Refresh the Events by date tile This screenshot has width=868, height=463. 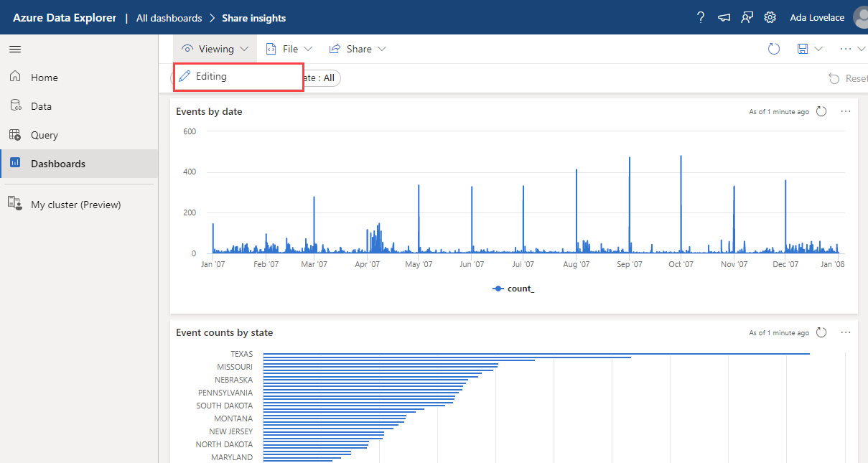point(822,112)
